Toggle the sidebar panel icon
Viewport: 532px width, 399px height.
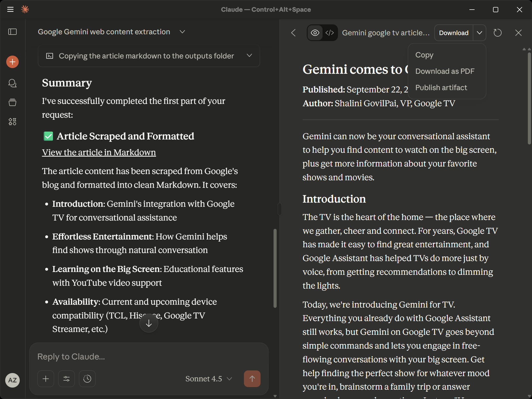click(12, 32)
